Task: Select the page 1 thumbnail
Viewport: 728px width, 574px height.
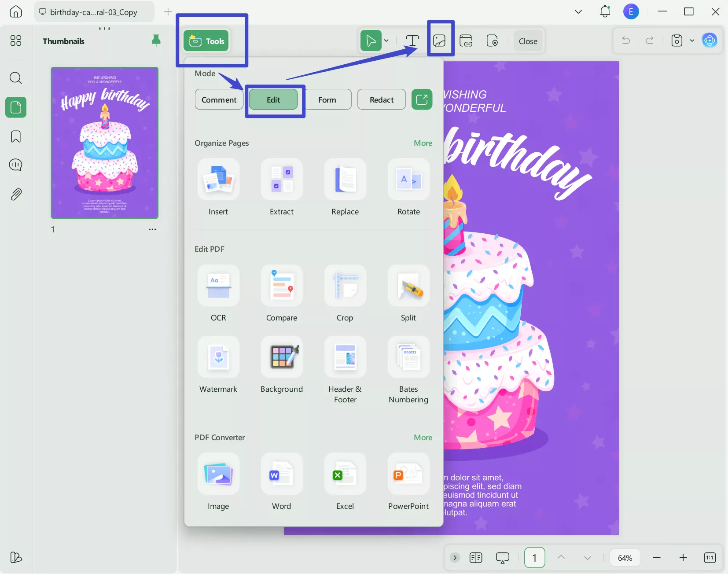Action: tap(105, 143)
